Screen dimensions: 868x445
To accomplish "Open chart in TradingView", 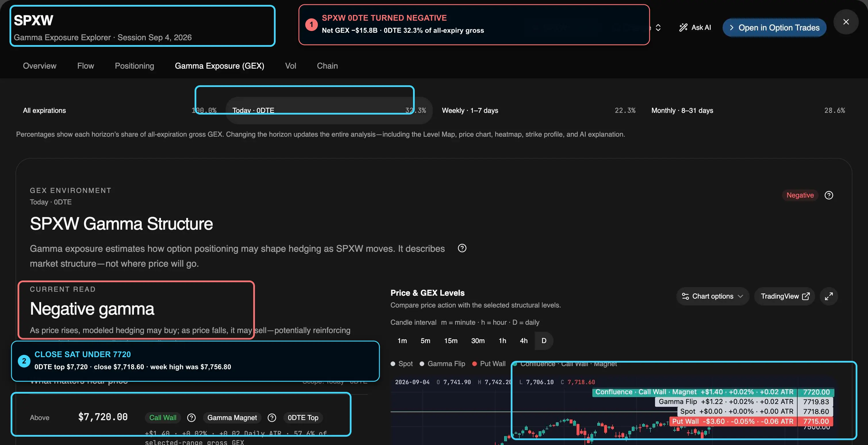I will point(784,296).
